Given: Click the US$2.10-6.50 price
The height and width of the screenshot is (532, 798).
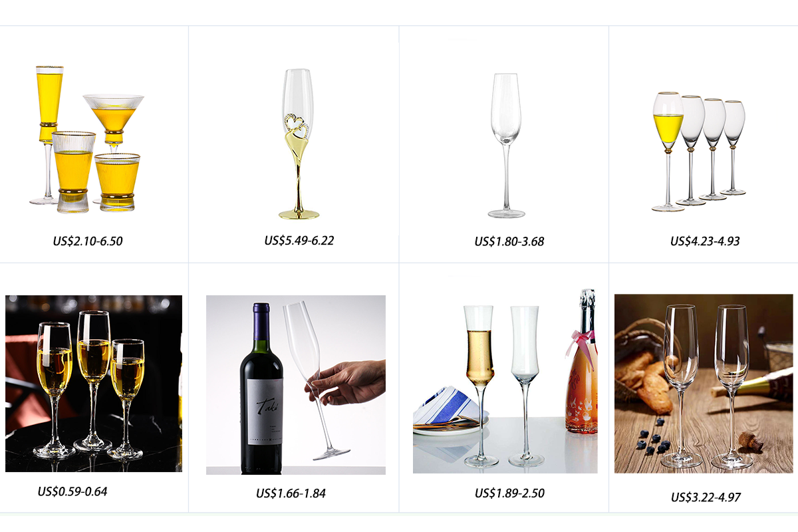Looking at the screenshot, I should coord(88,241).
